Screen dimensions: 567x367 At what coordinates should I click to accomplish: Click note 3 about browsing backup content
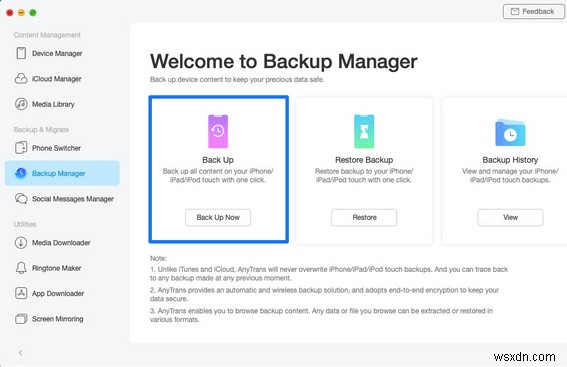coord(321,315)
